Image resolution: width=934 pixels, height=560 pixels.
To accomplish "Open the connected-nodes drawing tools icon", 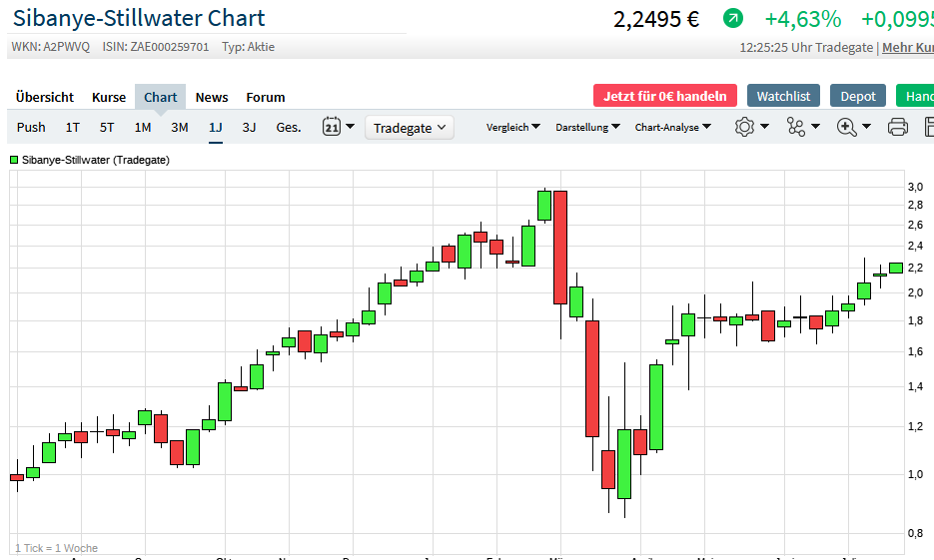I will point(796,126).
